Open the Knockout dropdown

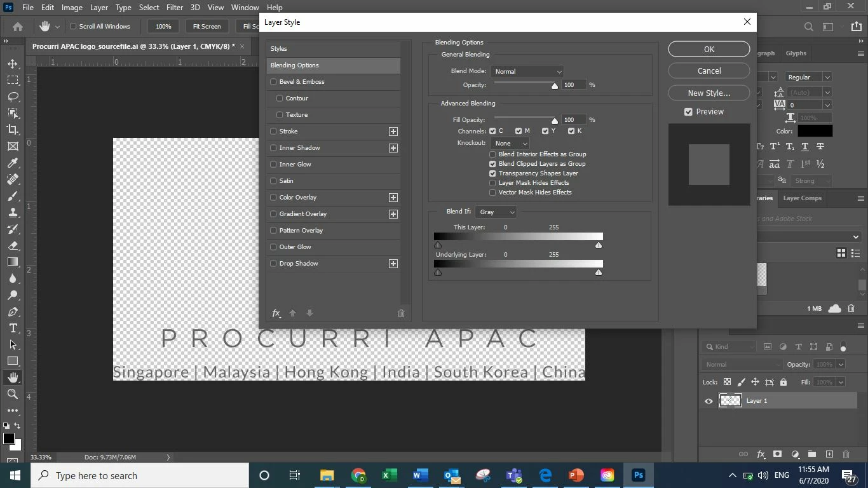point(510,144)
